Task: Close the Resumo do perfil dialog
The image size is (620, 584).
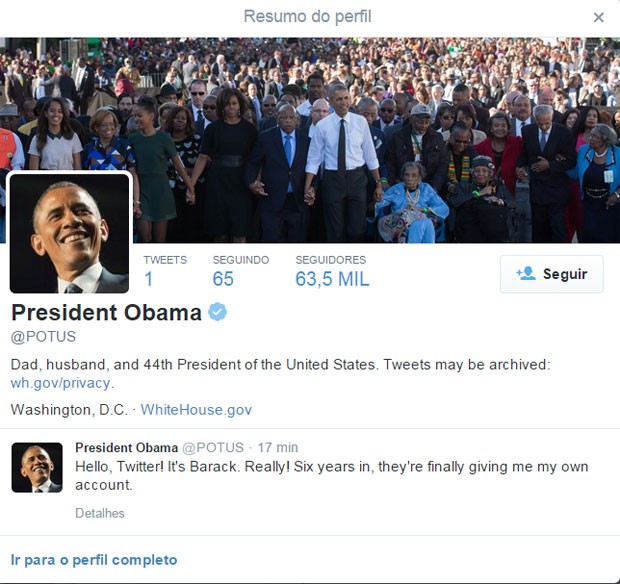Action: [599, 17]
